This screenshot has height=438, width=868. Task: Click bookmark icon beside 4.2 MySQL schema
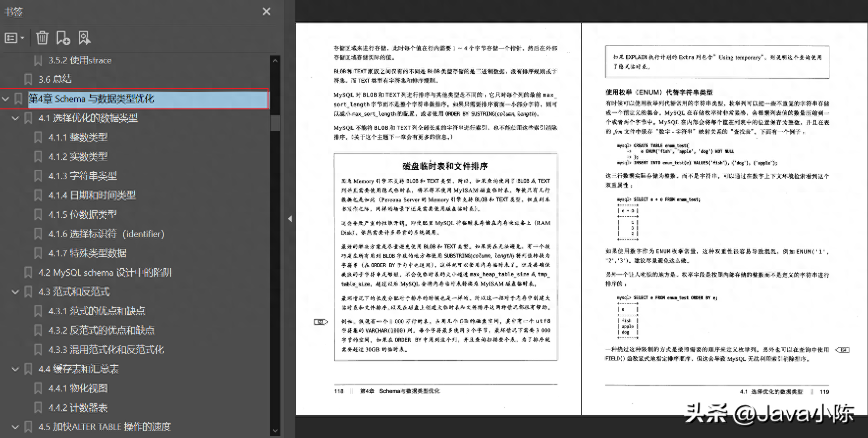coord(28,273)
